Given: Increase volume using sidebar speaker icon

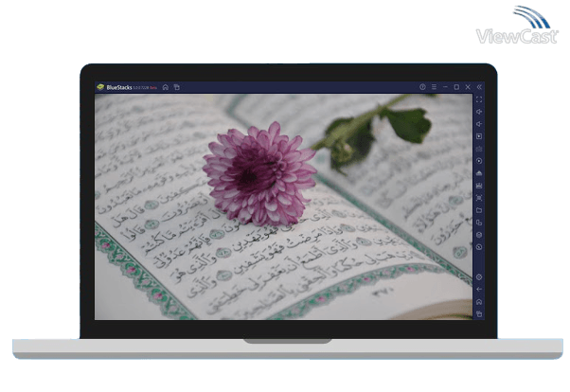Looking at the screenshot, I should point(479,112).
